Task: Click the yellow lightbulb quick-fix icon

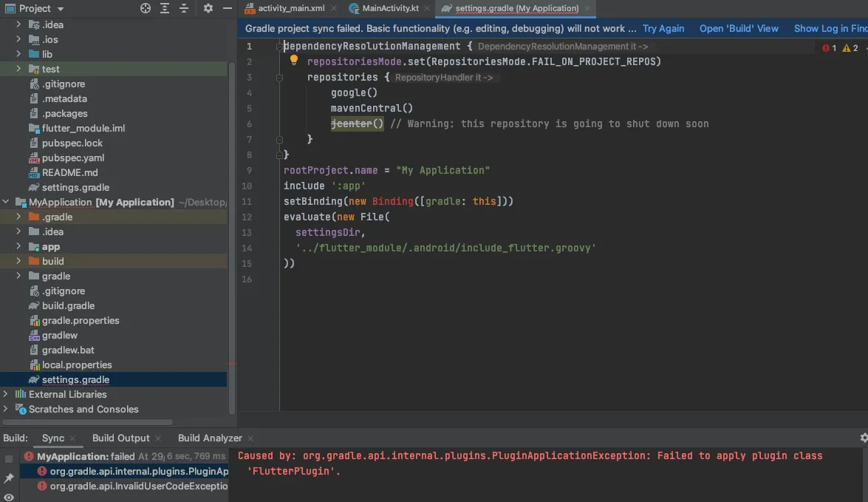Action: click(293, 61)
